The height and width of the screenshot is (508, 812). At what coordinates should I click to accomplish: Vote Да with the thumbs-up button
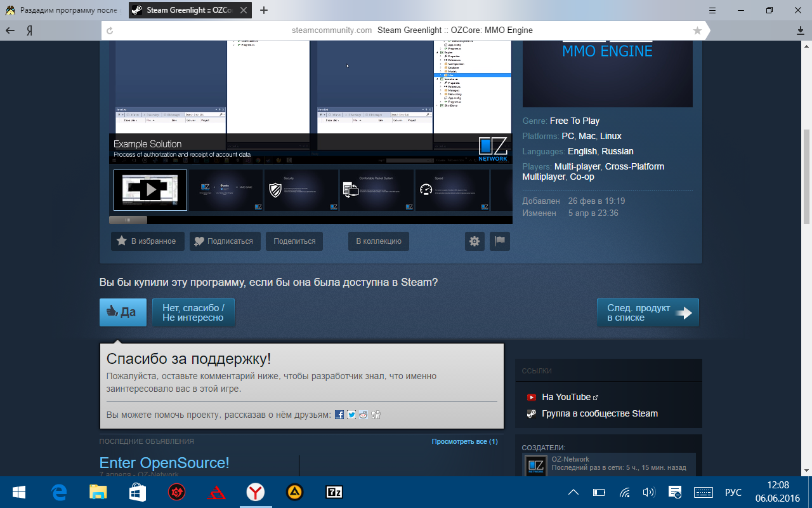click(x=123, y=312)
